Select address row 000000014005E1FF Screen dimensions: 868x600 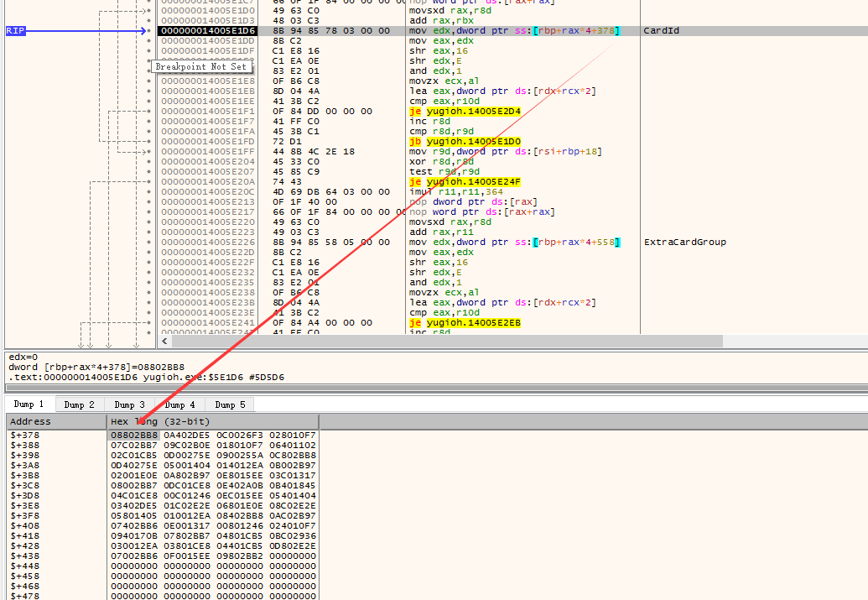pos(208,151)
